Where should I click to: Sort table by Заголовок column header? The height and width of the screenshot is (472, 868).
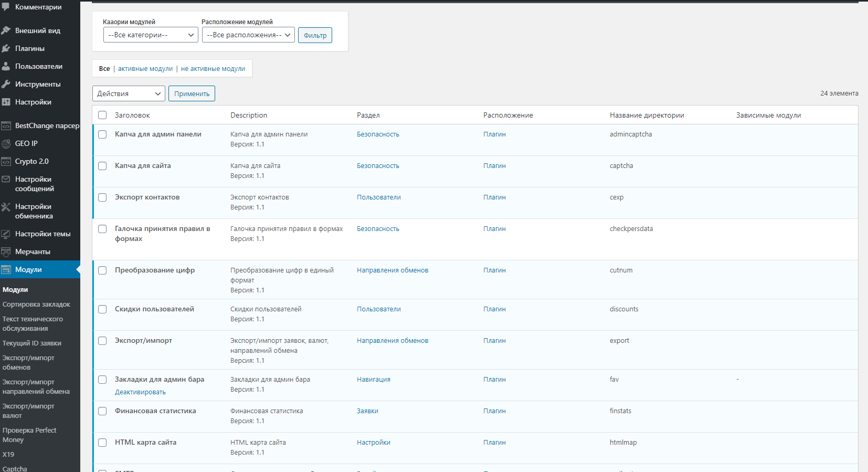pyautogui.click(x=132, y=115)
